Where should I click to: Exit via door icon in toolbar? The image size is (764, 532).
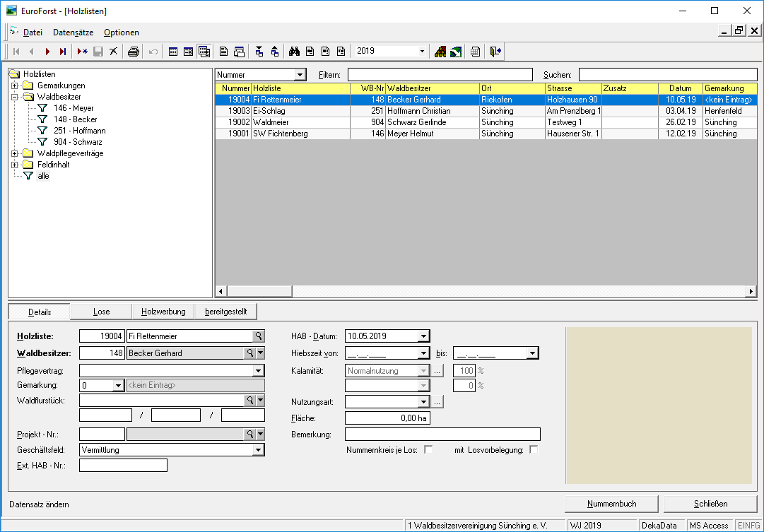point(495,51)
